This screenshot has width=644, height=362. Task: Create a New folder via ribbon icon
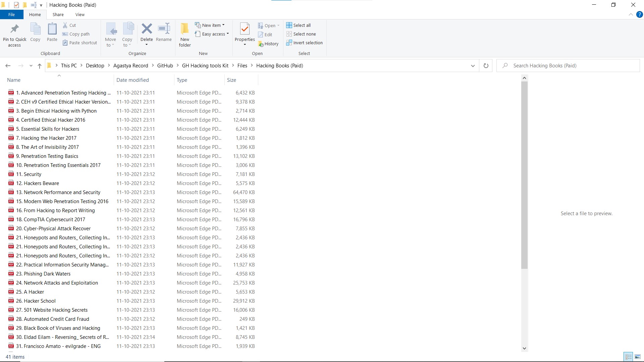pos(185,29)
